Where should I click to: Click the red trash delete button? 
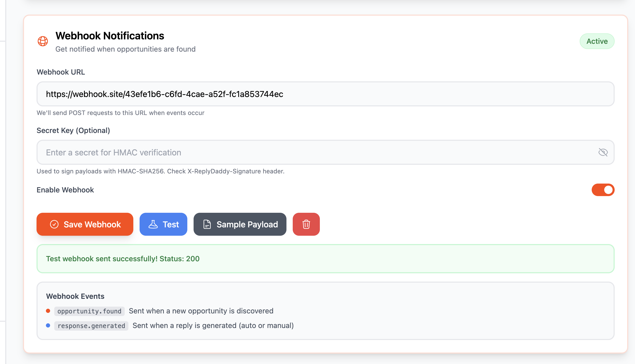click(x=306, y=224)
